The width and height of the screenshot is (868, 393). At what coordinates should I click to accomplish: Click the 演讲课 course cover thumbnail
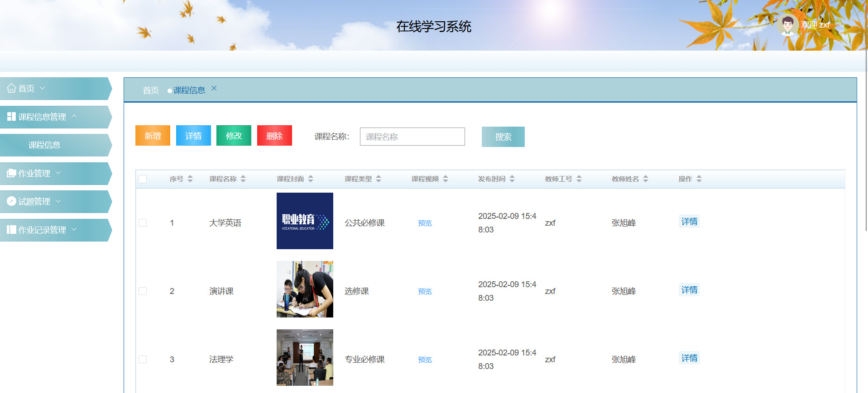(305, 289)
